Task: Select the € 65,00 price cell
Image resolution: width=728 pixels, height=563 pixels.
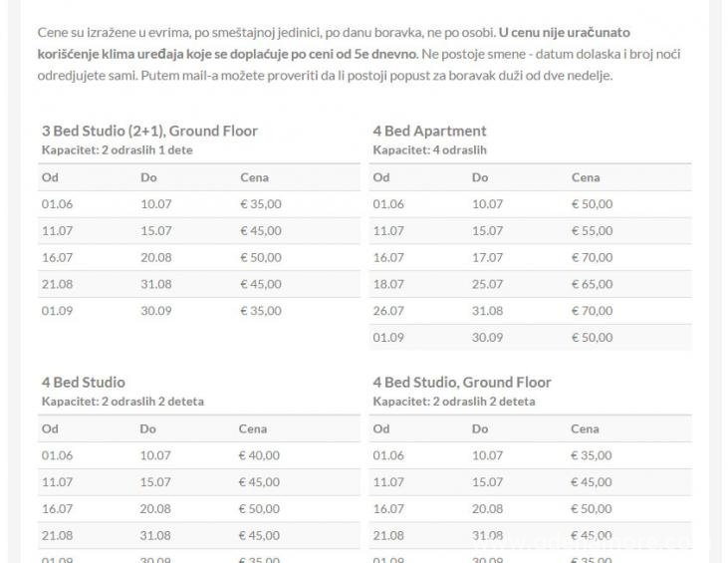Action: point(592,284)
